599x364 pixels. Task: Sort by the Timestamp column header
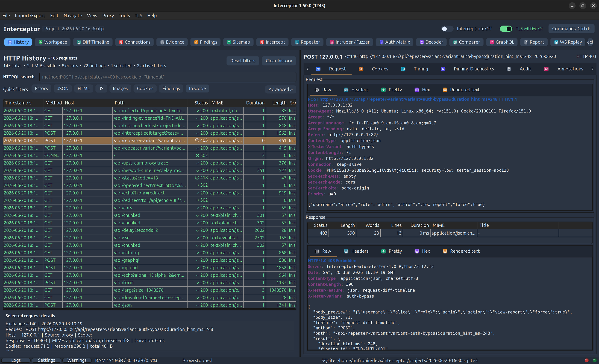(x=23, y=103)
